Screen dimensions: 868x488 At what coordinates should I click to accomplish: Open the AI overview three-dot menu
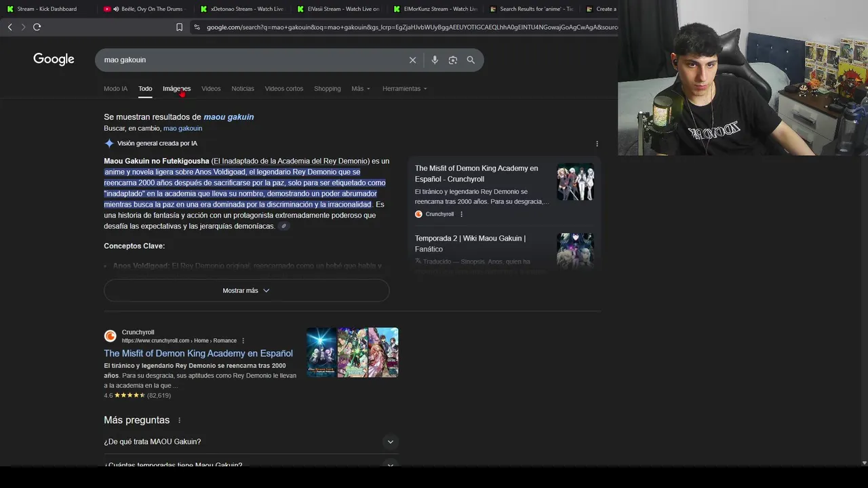coord(597,144)
